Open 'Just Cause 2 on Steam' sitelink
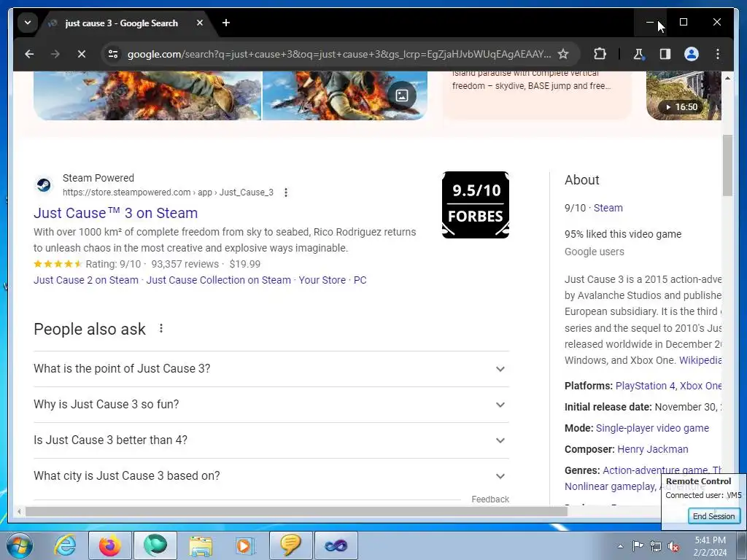 86,280
